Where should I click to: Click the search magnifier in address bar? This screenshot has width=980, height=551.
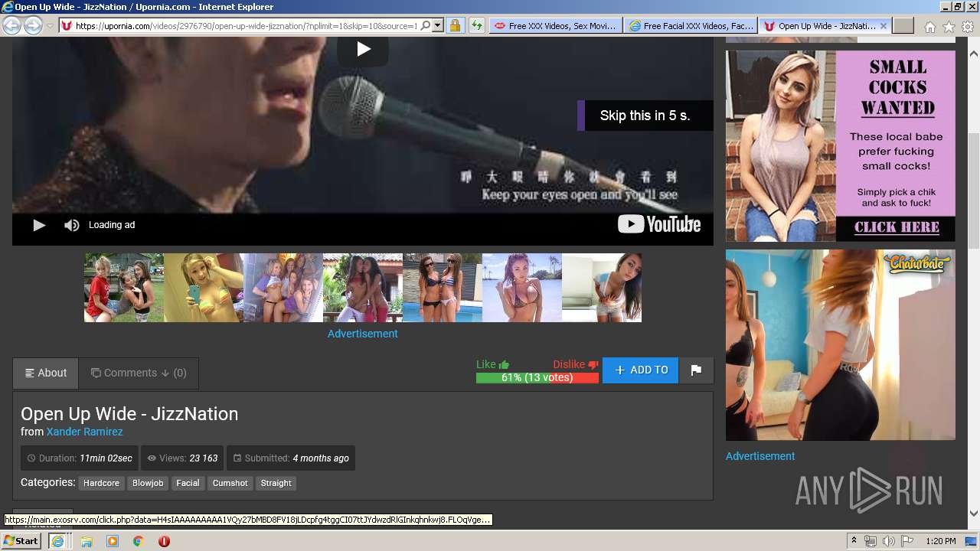tap(426, 25)
